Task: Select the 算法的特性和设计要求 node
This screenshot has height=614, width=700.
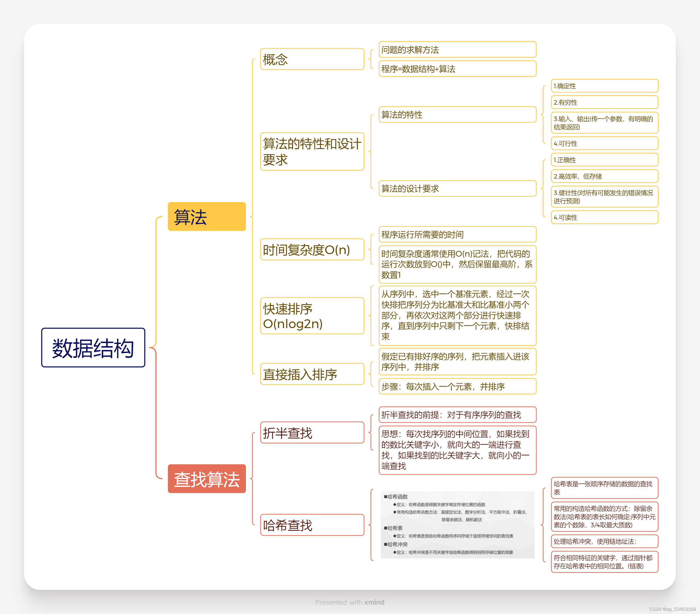Action: coord(312,151)
